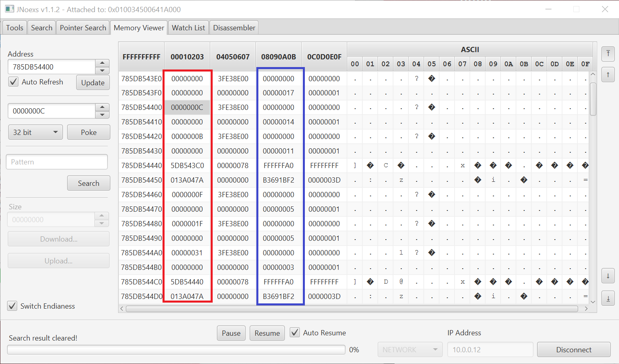Click the Disconnect button
Viewport: 619px width, 364px height.
pyautogui.click(x=574, y=349)
